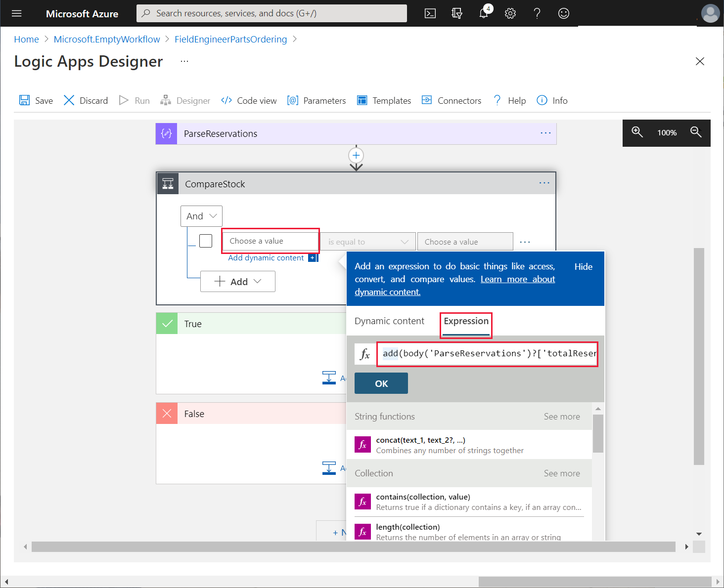Click the CompareStock condition icon
The height and width of the screenshot is (588, 724).
click(x=168, y=184)
